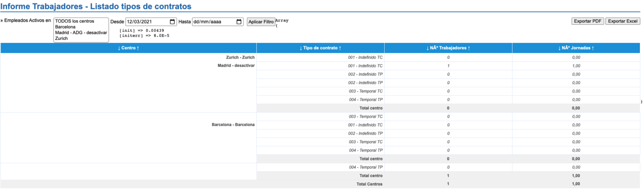Viewport: 644px width, 195px height.
Task: Sort Jornadas column using its up arrow
Action: point(592,48)
